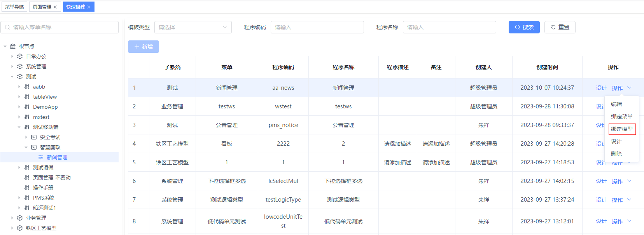Click the module icon next to 系统管理

(x=20, y=66)
